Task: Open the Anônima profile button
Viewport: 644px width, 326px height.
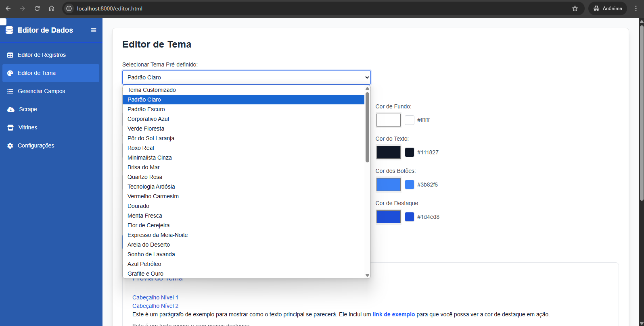Action: (607, 8)
